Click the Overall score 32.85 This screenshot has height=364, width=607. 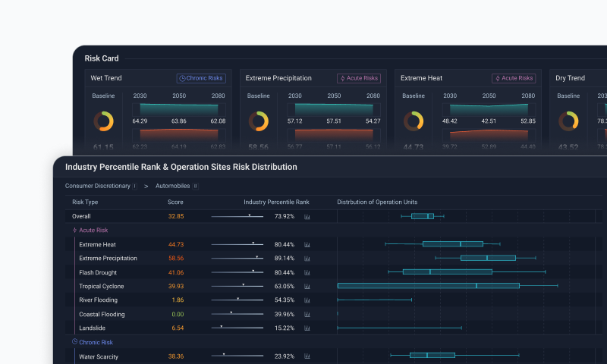[176, 216]
